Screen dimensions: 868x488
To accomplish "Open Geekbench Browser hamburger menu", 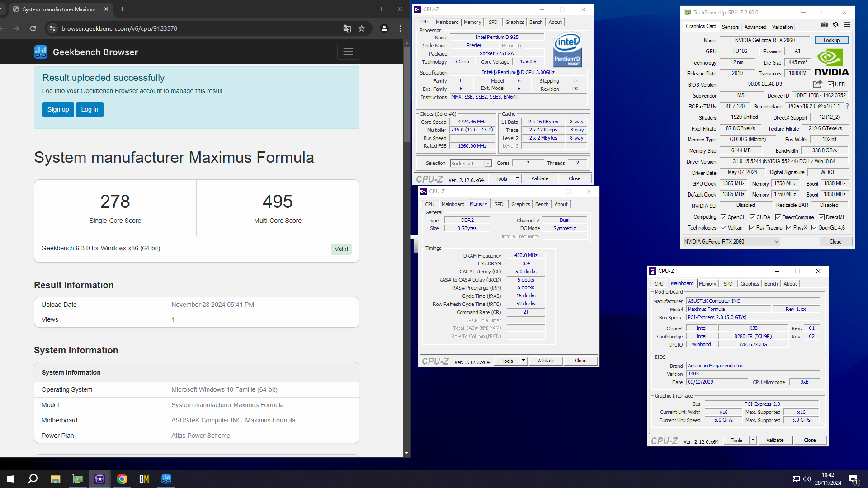I will coord(348,52).
